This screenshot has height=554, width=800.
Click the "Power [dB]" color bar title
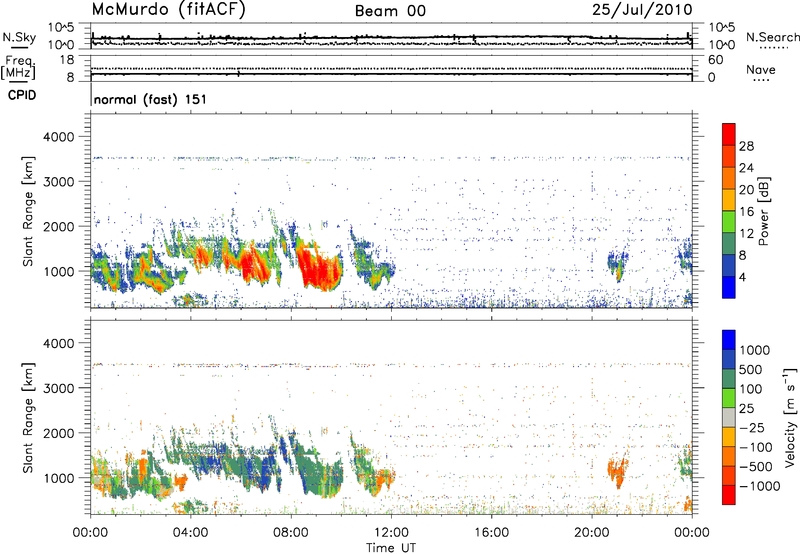[764, 211]
